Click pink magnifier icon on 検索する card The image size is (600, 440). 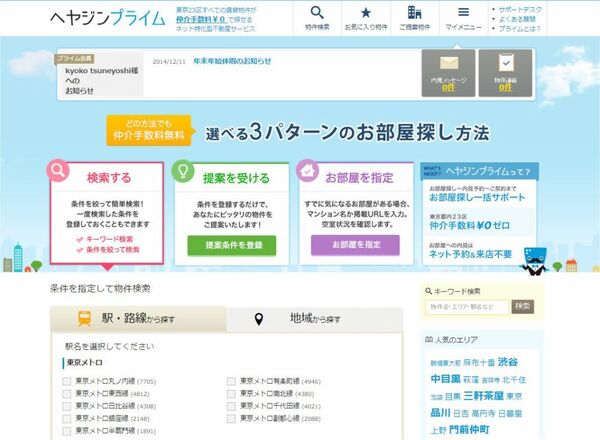pyautogui.click(x=58, y=170)
